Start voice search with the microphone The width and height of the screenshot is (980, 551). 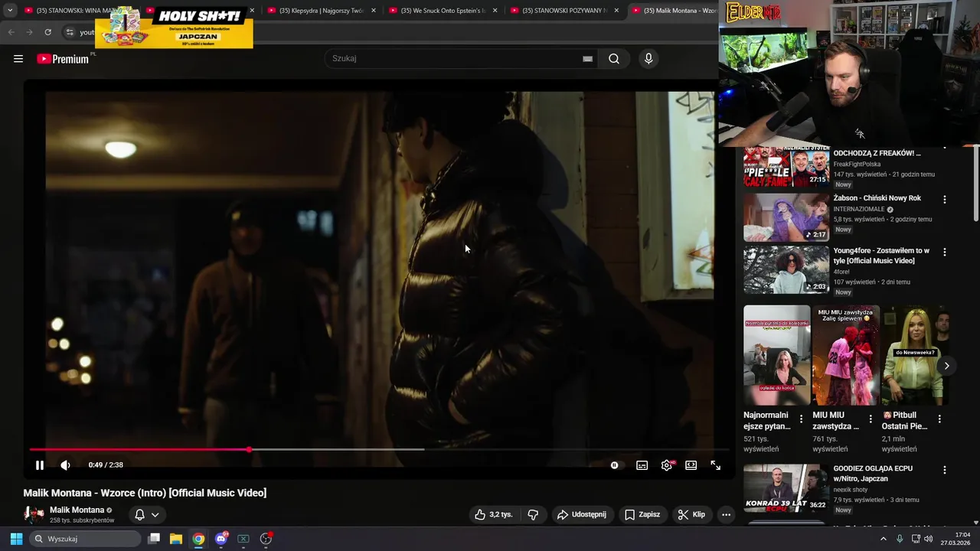(x=648, y=59)
